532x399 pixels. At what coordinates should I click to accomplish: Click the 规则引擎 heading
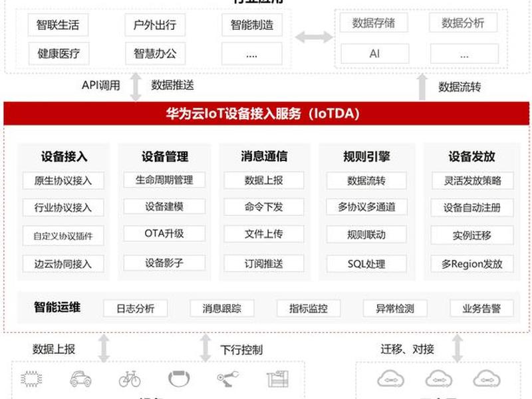click(x=366, y=156)
